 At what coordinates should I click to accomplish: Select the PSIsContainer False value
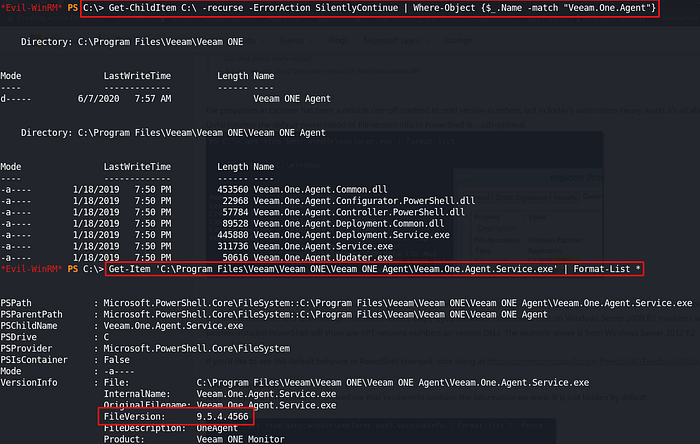click(x=116, y=360)
